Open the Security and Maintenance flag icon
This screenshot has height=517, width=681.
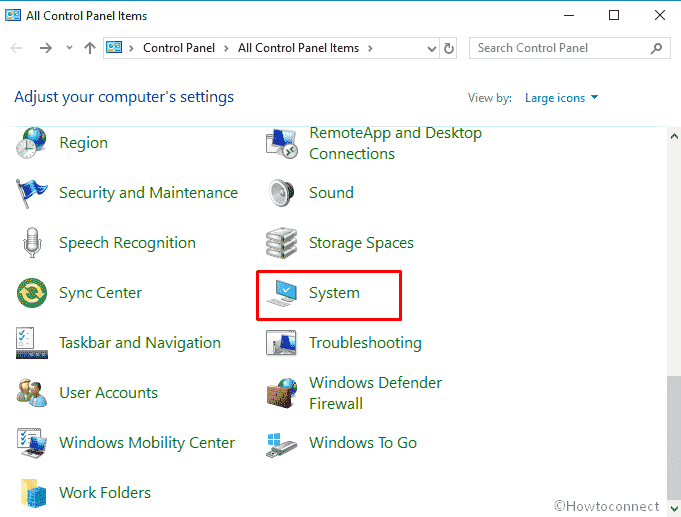(32, 193)
